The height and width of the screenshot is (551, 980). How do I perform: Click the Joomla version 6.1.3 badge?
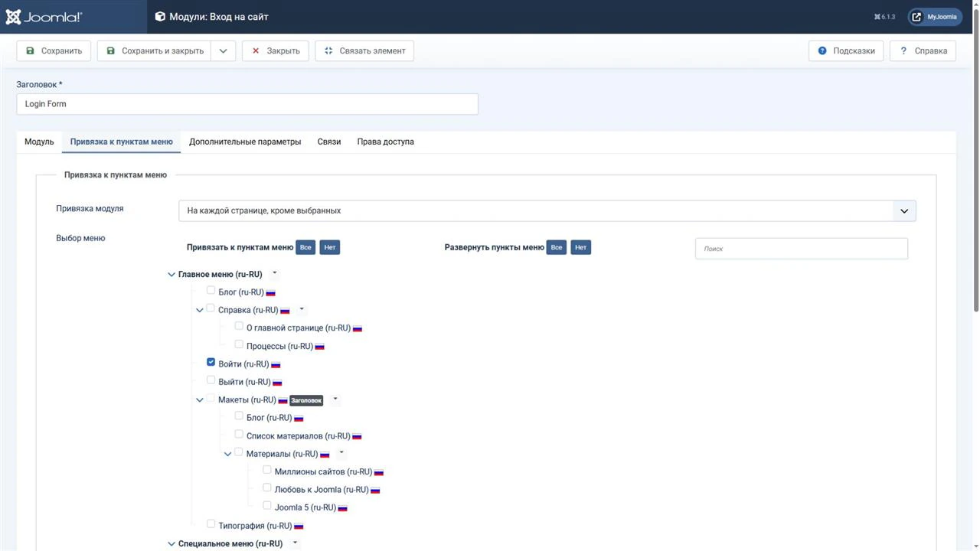coord(884,17)
